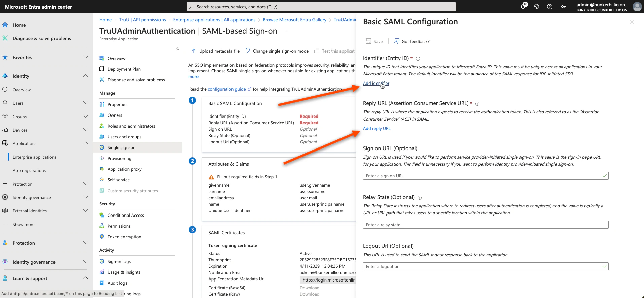The image size is (644, 298).
Task: Click Browse Microsoft Entra Gallery breadcrumb
Action: (294, 20)
